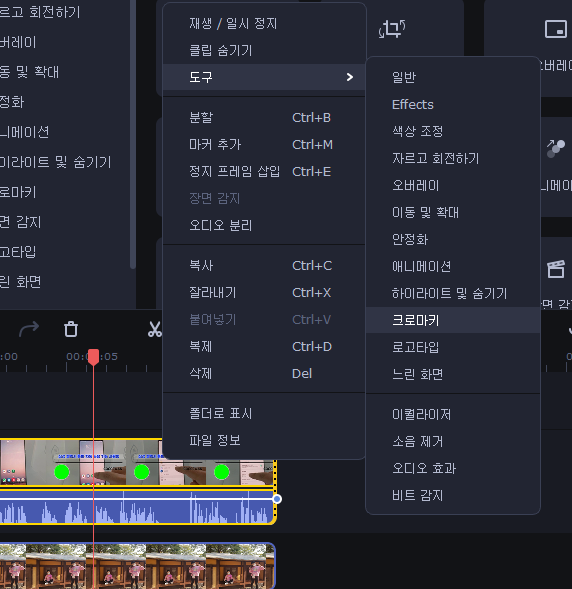This screenshot has height=589, width=572.
Task: Select 분할 Ctrl+B menu entry
Action: [264, 118]
